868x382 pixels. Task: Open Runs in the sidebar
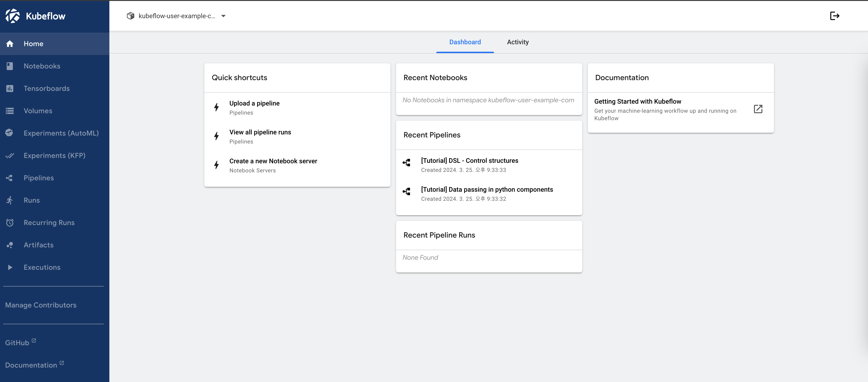55,200
